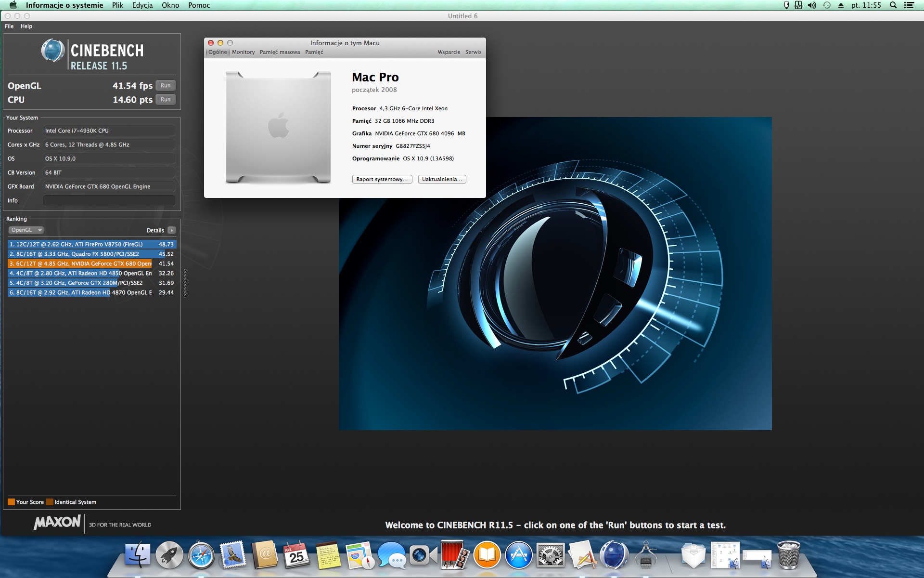Select the Pamięć tab
This screenshot has width=924, height=578.
coord(314,52)
